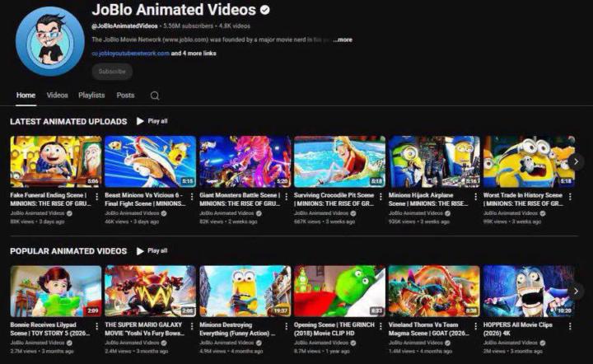Open the Posts tab
Viewport: 593px width, 364px height.
coord(125,96)
